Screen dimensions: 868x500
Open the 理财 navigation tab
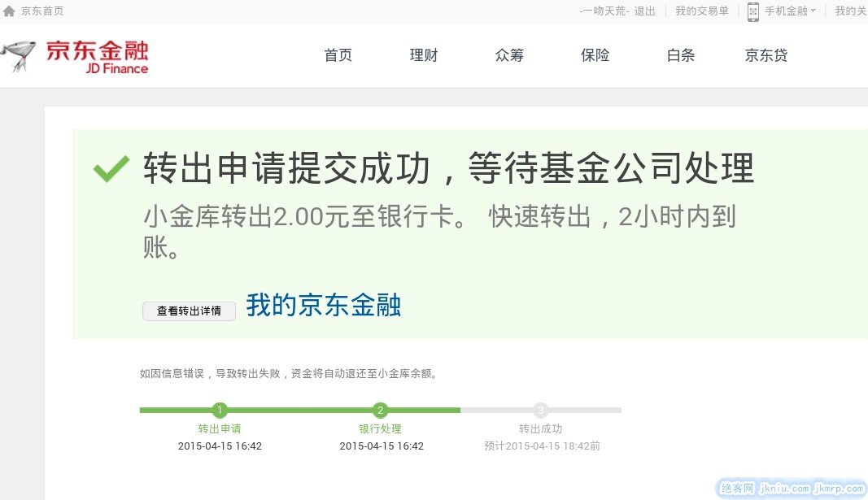[x=424, y=55]
